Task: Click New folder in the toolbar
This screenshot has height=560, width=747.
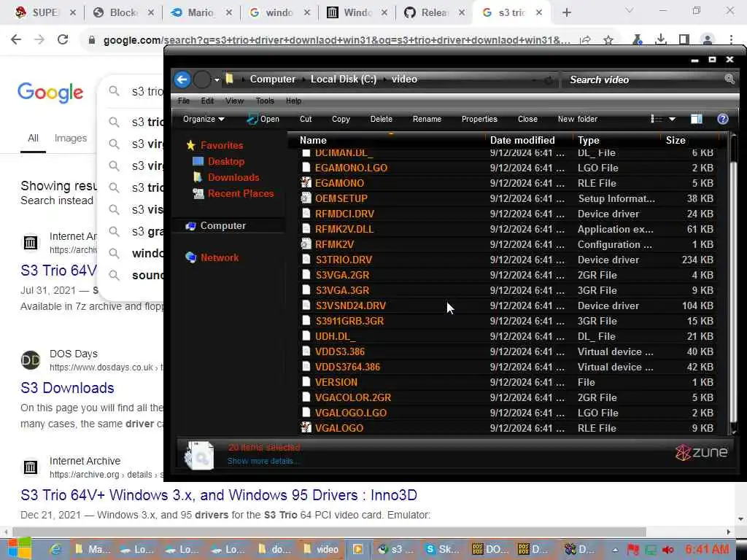Action: (x=578, y=119)
